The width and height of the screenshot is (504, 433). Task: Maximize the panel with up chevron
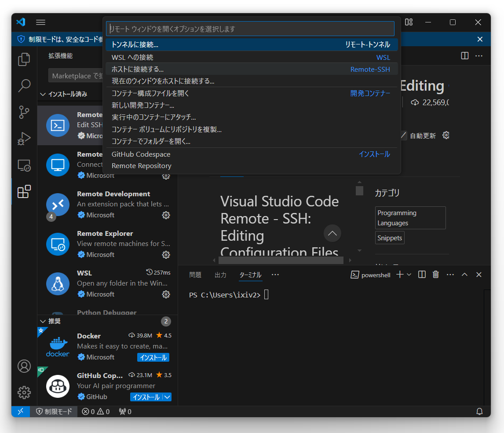464,275
